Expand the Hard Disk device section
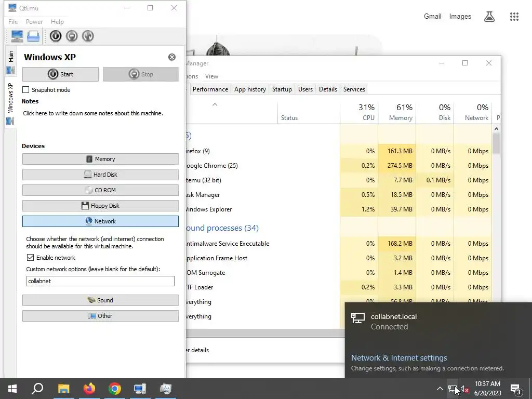Screen dimensions: 532x399 (x=100, y=175)
